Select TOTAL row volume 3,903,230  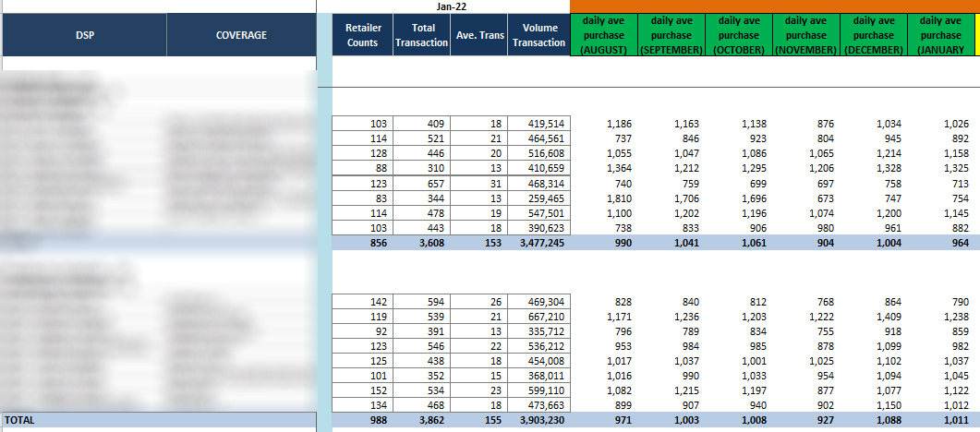(x=538, y=421)
